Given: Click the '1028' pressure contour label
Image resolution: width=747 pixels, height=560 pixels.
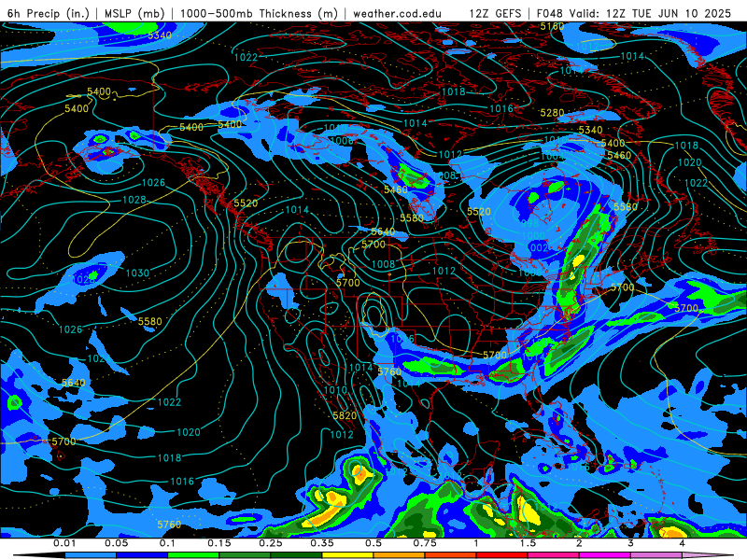Looking at the screenshot, I should tap(134, 200).
